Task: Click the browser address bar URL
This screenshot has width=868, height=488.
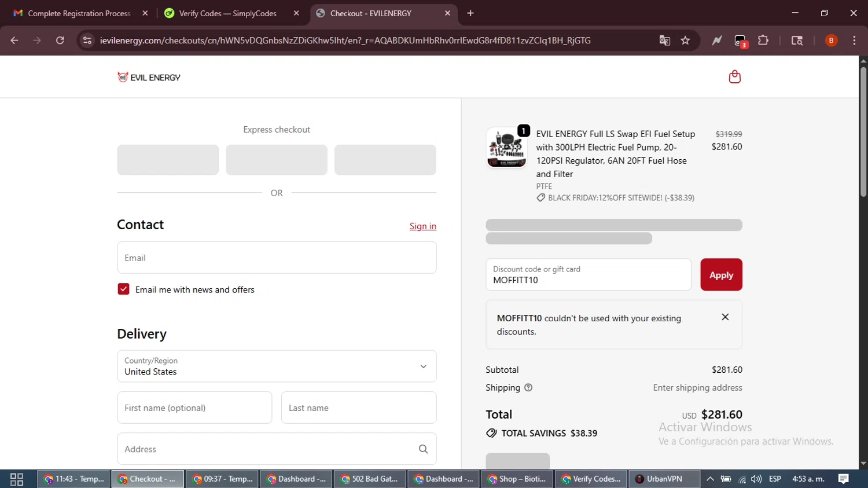Action: coord(345,41)
